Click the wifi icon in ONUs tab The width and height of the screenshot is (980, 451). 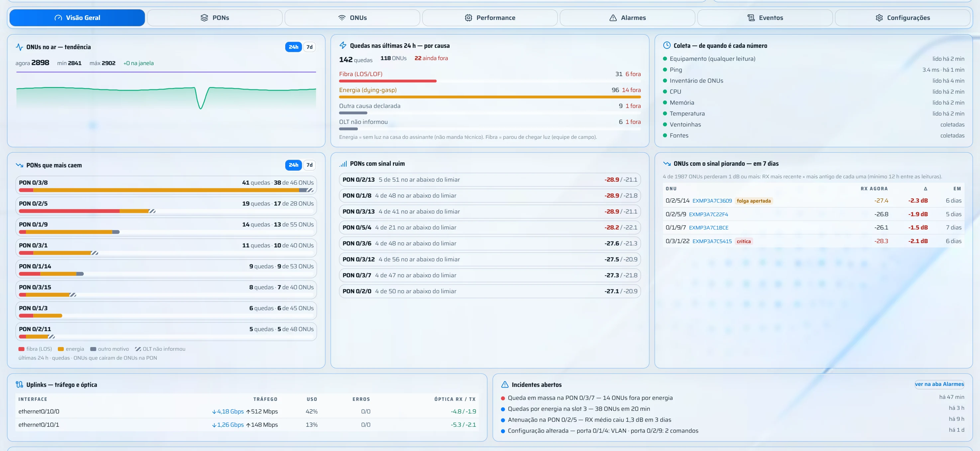point(342,18)
